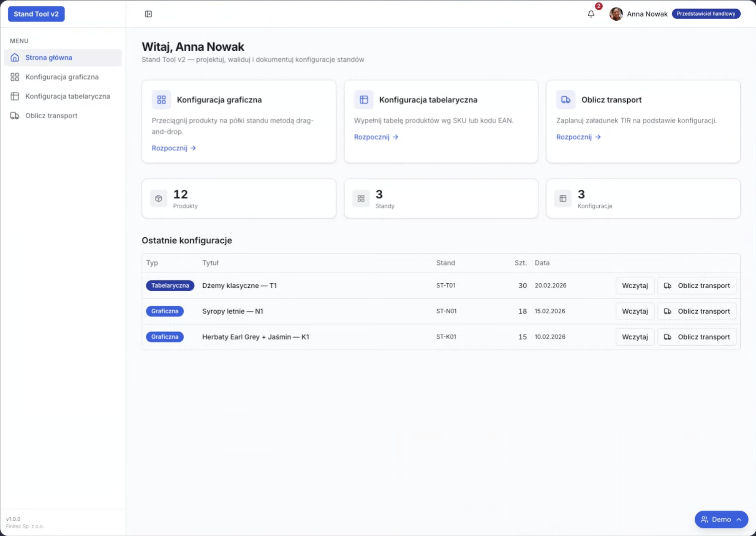
Task: Open Konfiguracja graficzna from the sidebar
Action: 62,77
